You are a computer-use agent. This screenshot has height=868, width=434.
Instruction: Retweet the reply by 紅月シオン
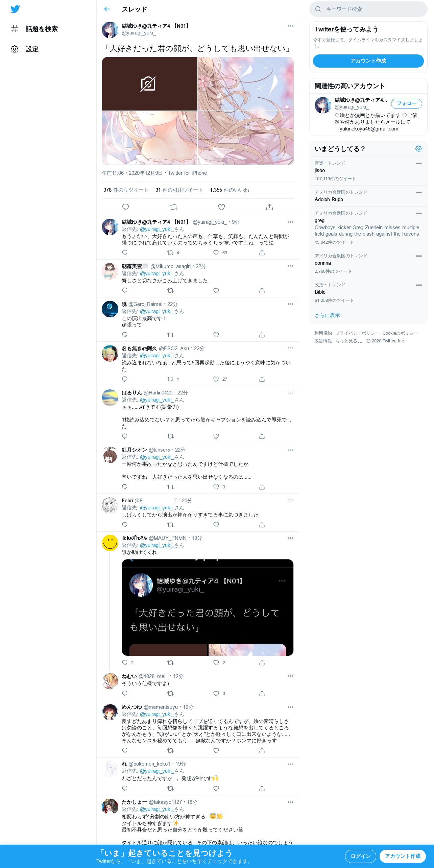click(x=170, y=487)
